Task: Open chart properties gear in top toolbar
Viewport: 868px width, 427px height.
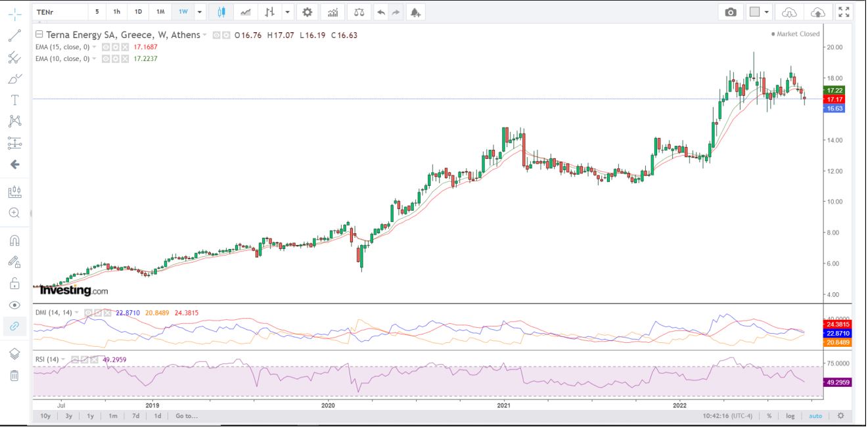Action: pos(307,12)
